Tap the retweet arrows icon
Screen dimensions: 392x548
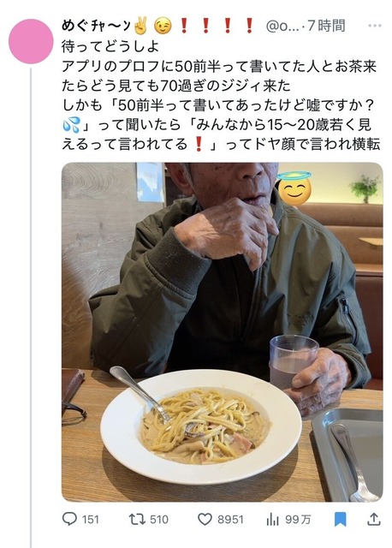pyautogui.click(x=137, y=519)
